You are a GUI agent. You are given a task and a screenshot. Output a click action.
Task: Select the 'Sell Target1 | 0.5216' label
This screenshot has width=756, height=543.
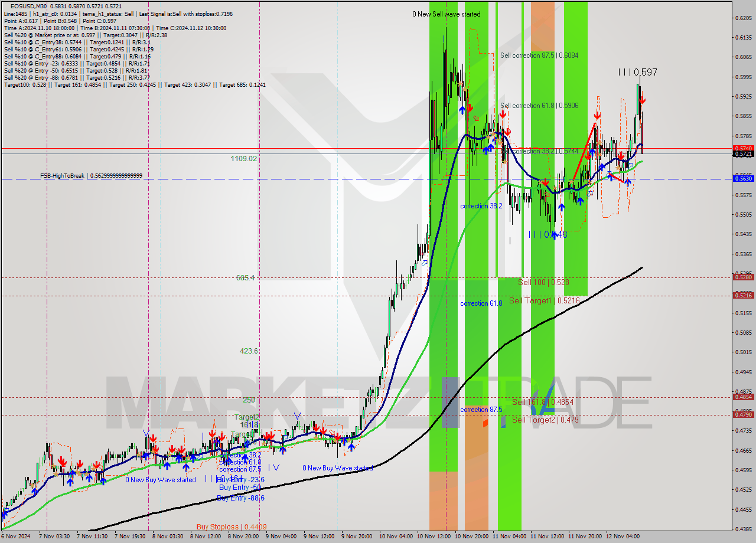pyautogui.click(x=545, y=301)
